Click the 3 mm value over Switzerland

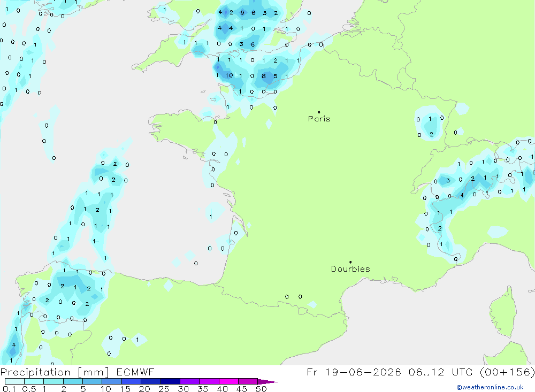(448, 180)
